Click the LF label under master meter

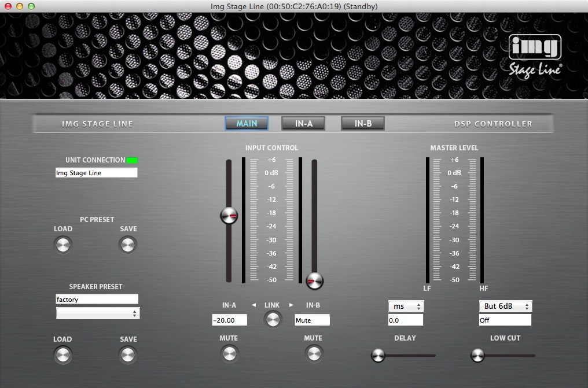click(x=427, y=289)
